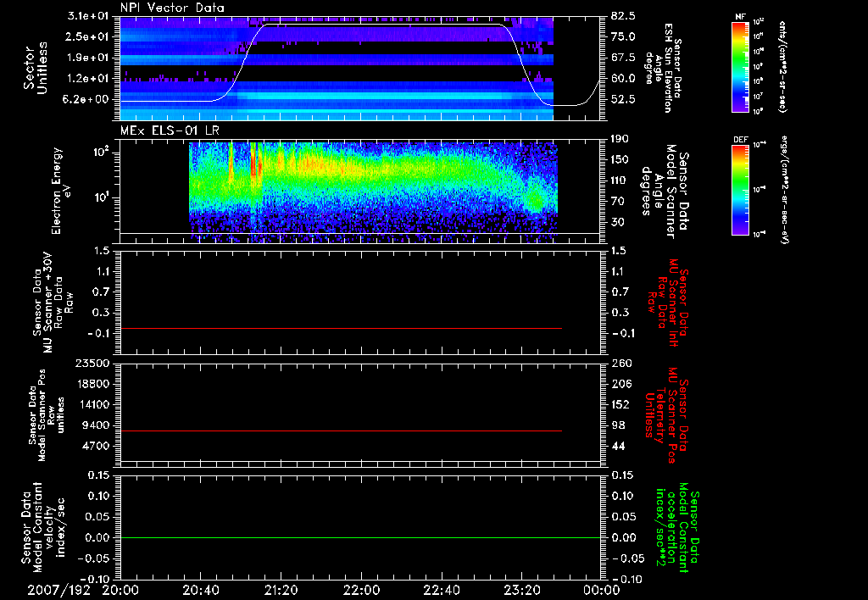Click the 'Electron Energy eV' axis title
The width and height of the screenshot is (868, 600).
[62, 191]
